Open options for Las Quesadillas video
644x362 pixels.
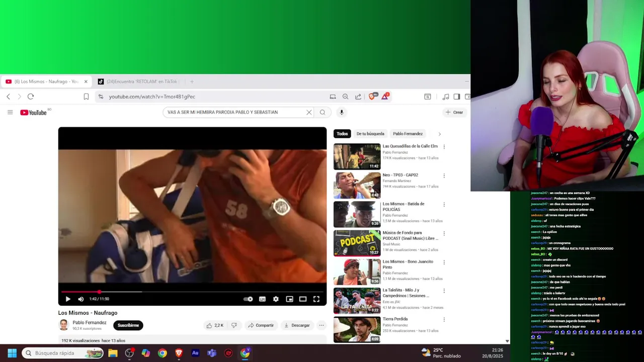click(x=444, y=147)
